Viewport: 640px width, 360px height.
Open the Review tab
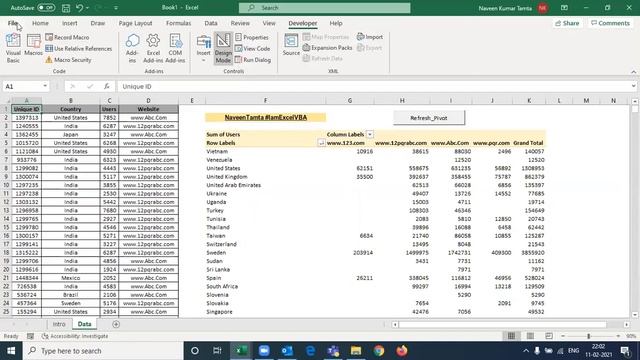(240, 23)
